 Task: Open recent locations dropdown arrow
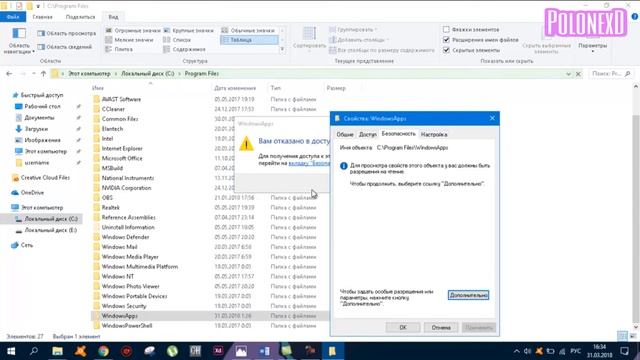pos(33,74)
